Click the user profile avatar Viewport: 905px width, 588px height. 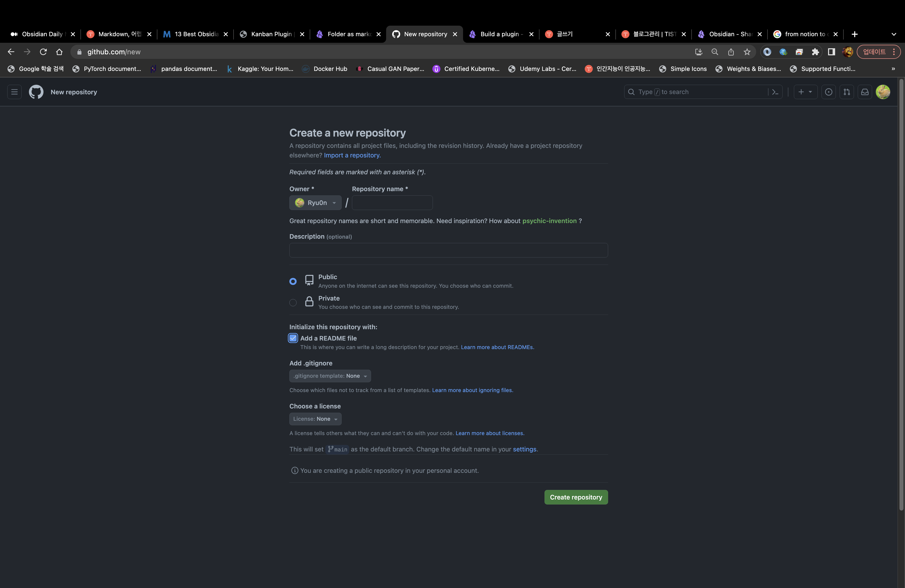[883, 92]
